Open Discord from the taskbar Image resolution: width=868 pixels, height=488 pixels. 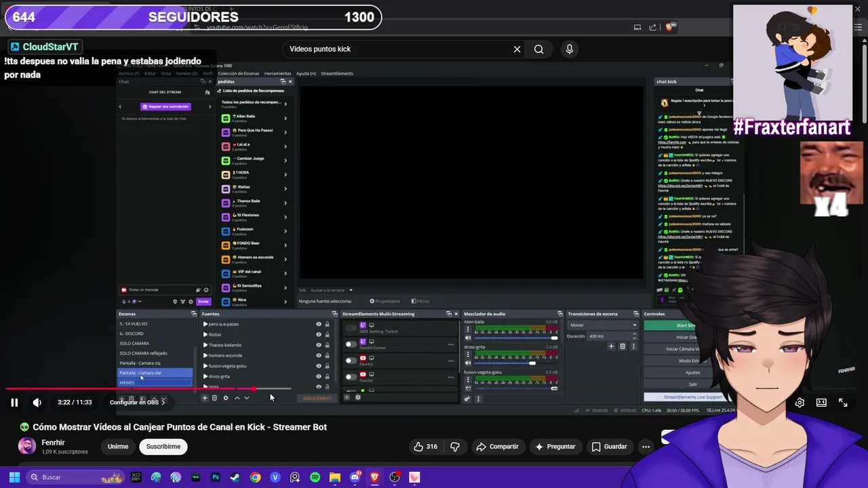pos(355,477)
